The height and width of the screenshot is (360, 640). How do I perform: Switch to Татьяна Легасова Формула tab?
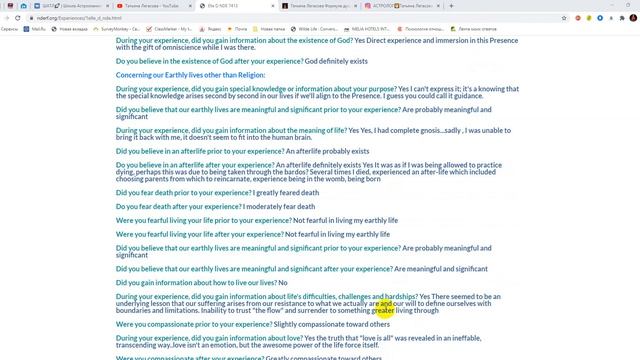(320, 6)
